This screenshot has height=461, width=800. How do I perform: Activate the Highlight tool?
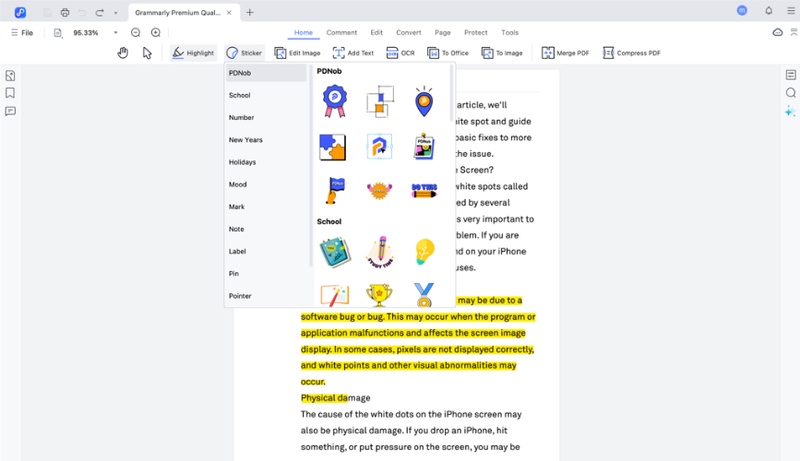tap(193, 53)
